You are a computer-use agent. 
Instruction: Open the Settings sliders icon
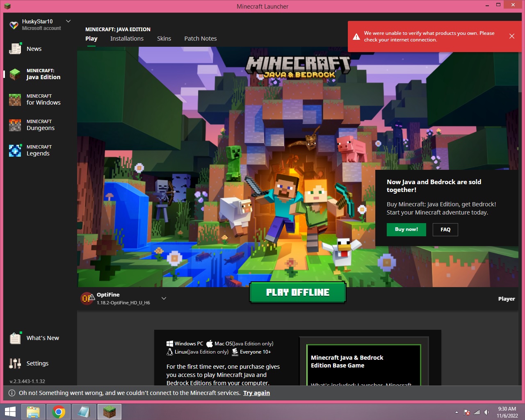[x=15, y=363]
